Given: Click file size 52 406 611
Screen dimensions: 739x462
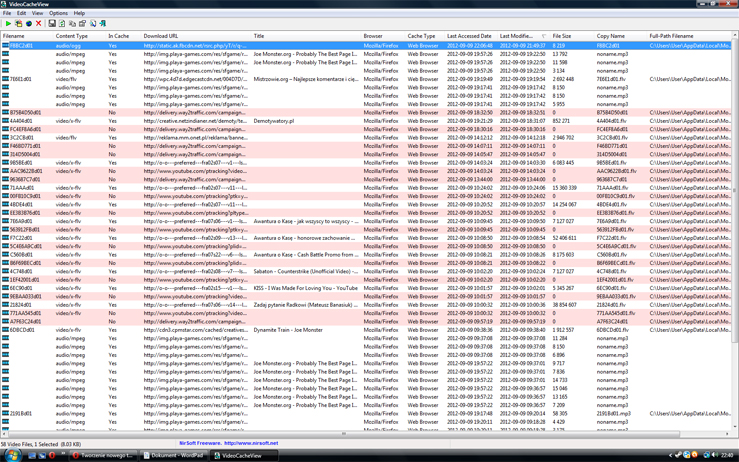Looking at the screenshot, I should [x=564, y=238].
